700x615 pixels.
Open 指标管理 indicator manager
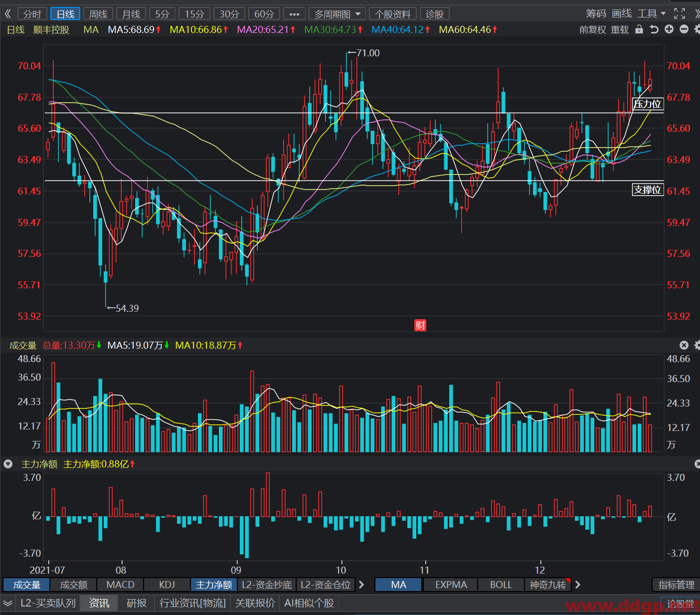[676, 585]
